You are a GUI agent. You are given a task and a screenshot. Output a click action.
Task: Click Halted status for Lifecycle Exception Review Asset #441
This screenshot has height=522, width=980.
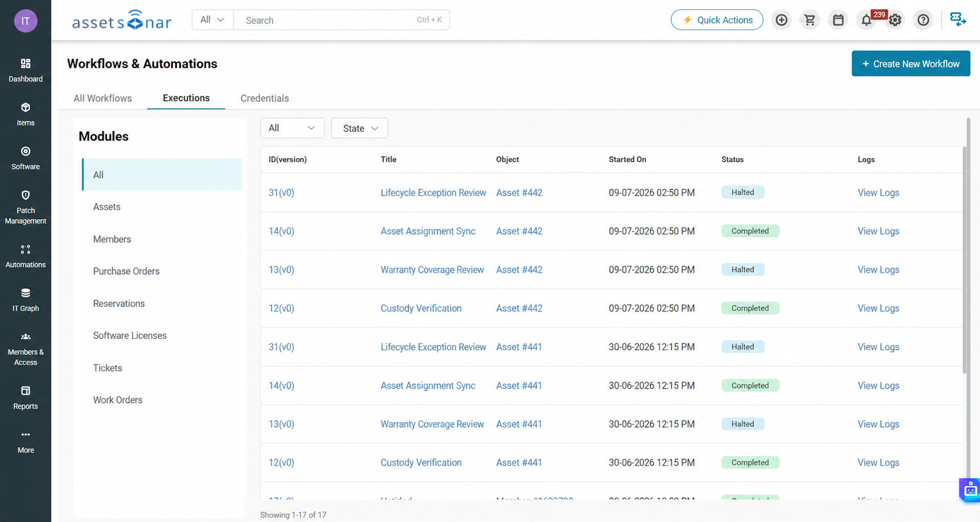coord(743,347)
